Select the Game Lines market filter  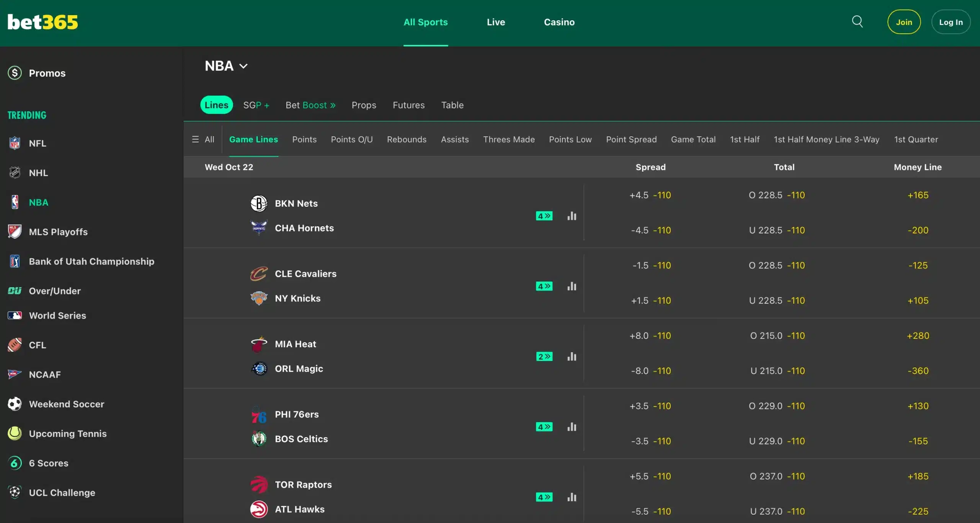click(x=253, y=139)
